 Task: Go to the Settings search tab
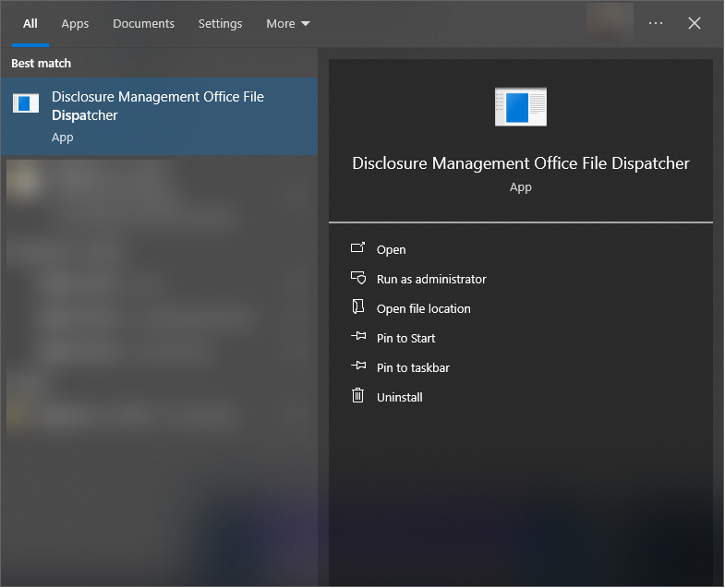click(x=220, y=24)
